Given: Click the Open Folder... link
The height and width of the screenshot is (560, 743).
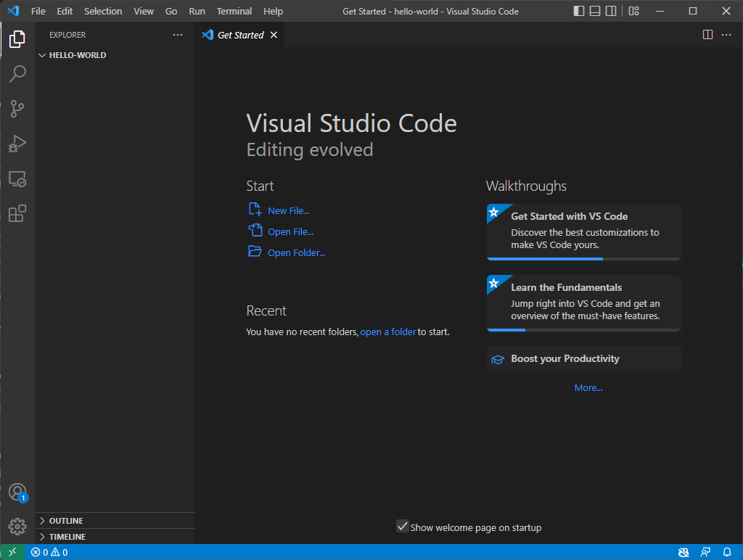Looking at the screenshot, I should (297, 252).
